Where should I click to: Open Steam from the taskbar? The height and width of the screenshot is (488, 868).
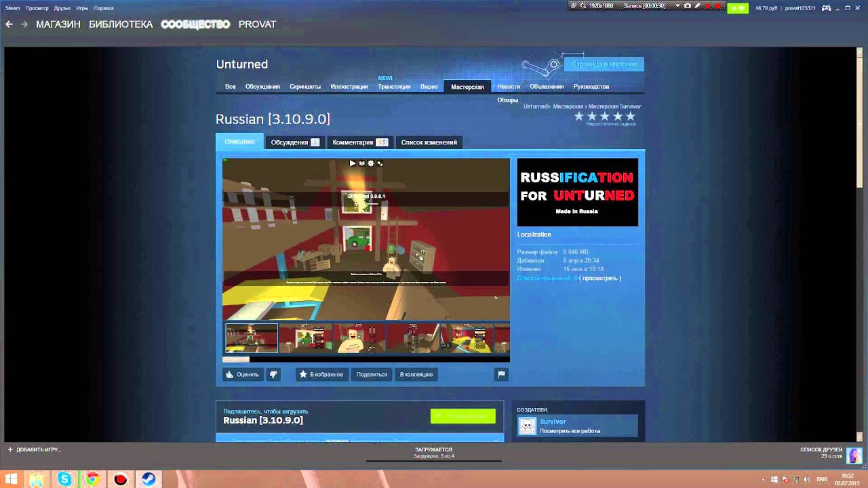click(149, 479)
